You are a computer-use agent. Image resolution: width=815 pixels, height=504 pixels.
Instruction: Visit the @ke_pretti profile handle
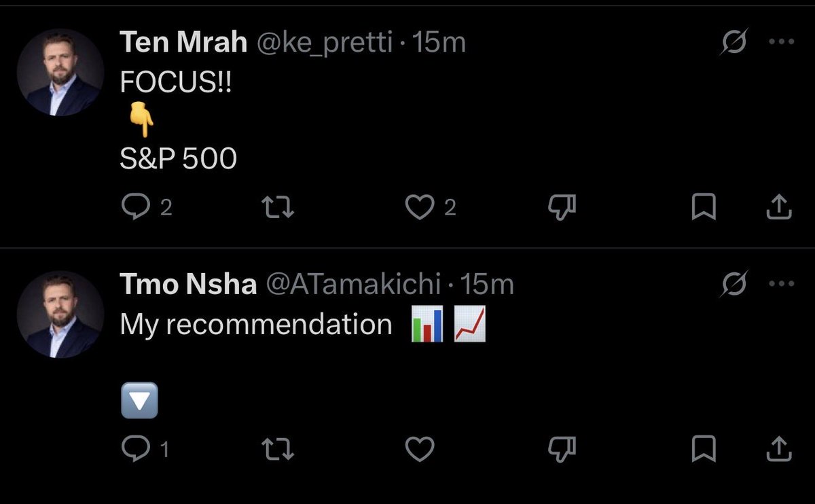(x=324, y=43)
